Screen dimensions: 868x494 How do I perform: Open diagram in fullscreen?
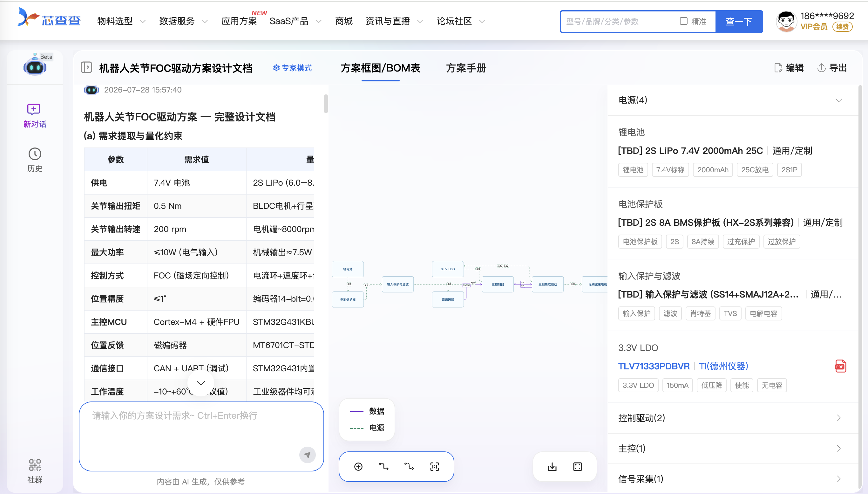(577, 467)
